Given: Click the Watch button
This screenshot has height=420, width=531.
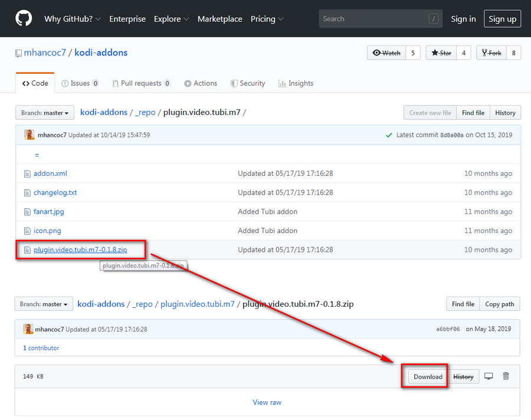Looking at the screenshot, I should click(386, 53).
